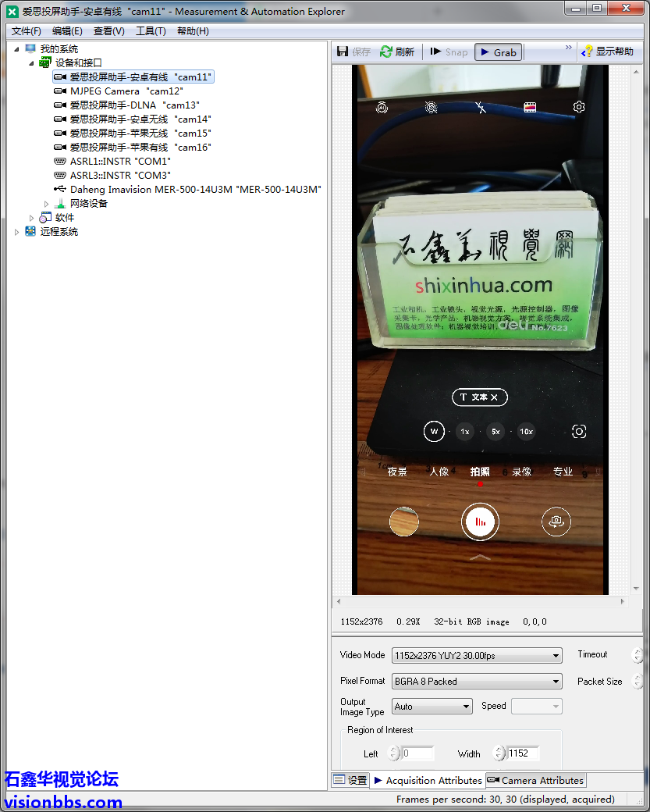Switch to the Camera Attributes tab
The height and width of the screenshot is (812, 650).
click(x=535, y=780)
